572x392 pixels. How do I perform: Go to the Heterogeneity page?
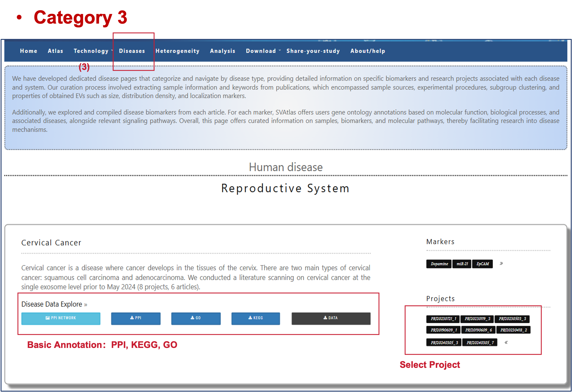pyautogui.click(x=177, y=51)
